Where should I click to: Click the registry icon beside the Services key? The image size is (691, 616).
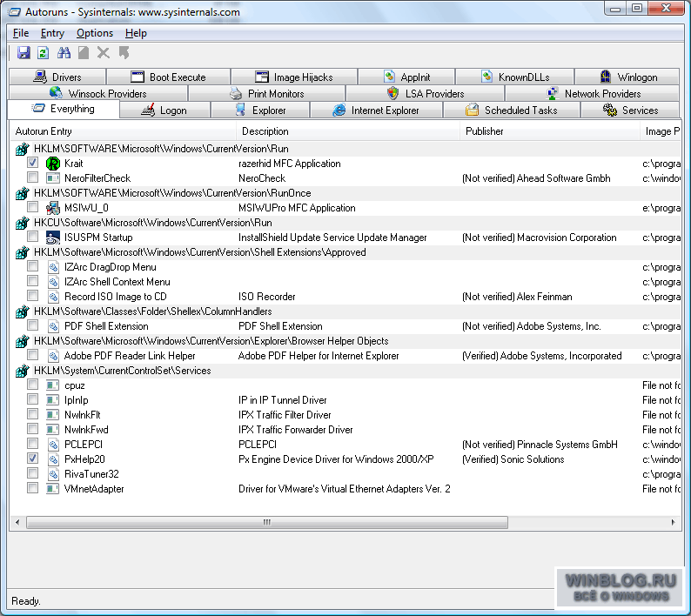coord(22,371)
